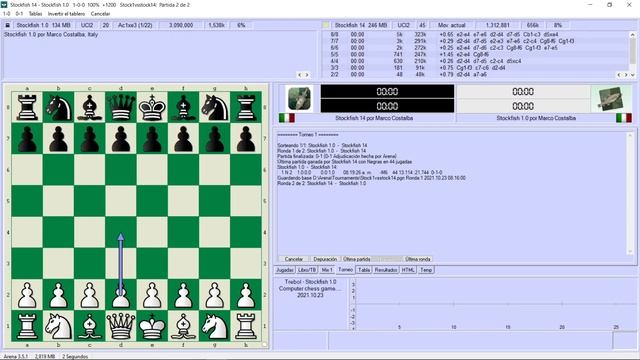Open the Temp tab
The height and width of the screenshot is (360, 640).
[x=426, y=270]
